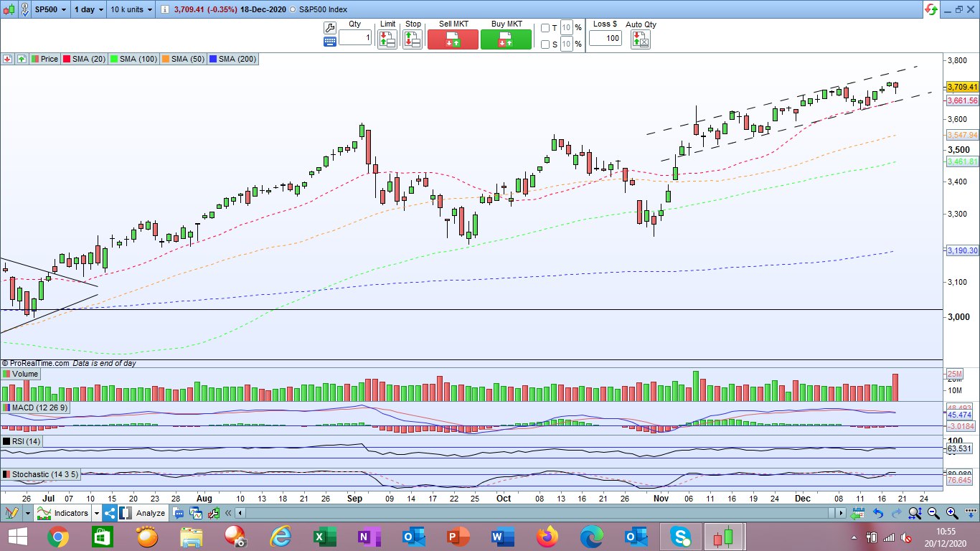Open the Indicators button
980x551 pixels.
(62, 513)
